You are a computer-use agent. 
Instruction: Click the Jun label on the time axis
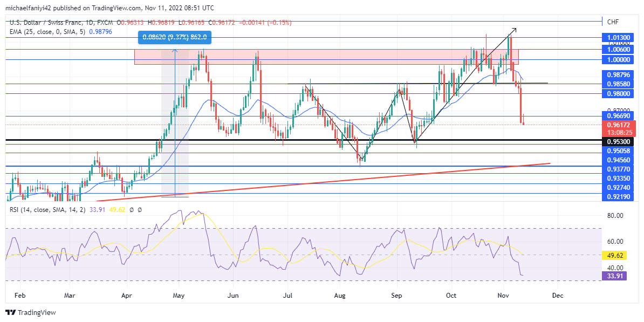[x=233, y=295]
